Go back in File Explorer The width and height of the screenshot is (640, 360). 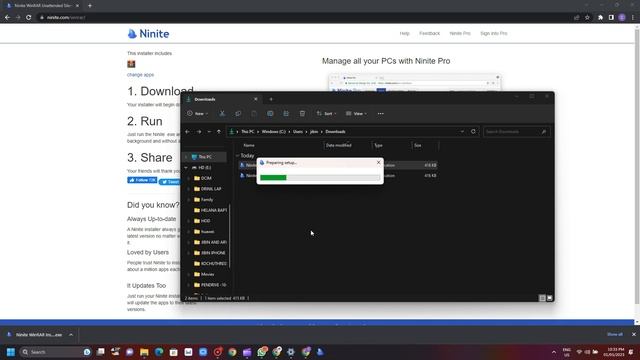(187, 132)
